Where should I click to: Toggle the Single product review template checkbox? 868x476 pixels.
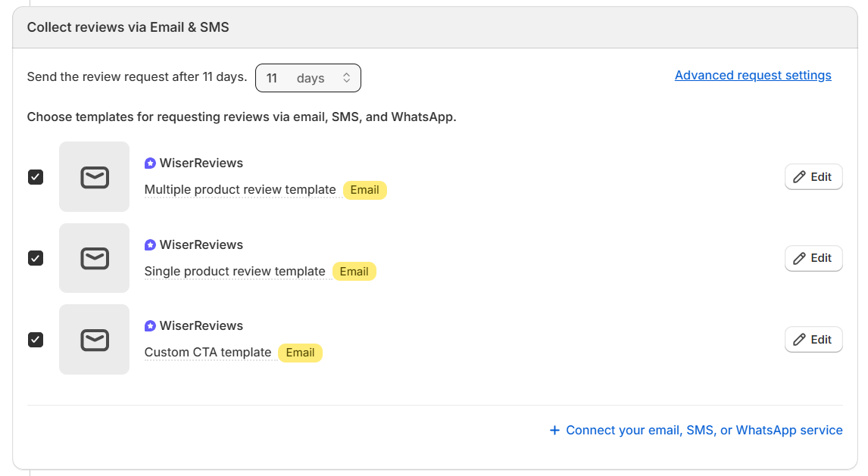36,258
